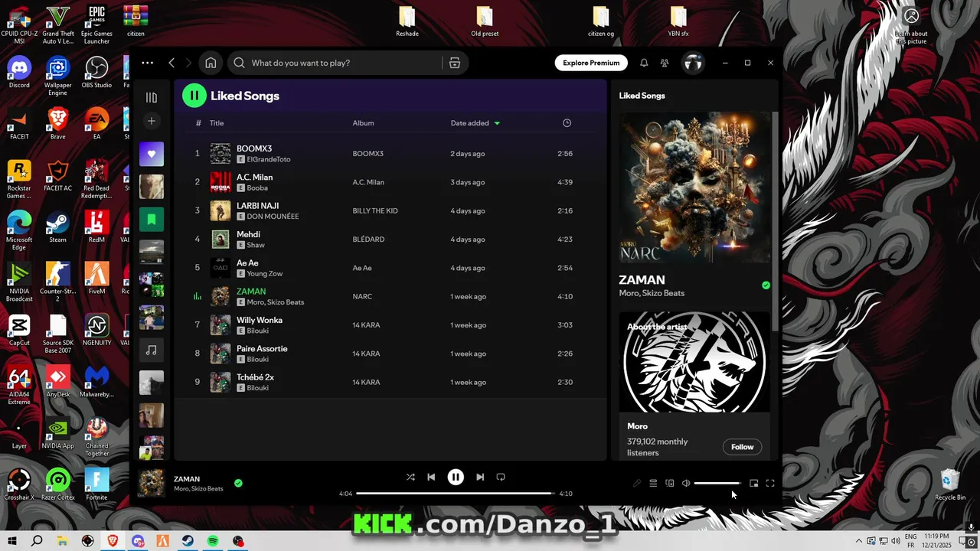
Task: Click the right panel scrollbar
Action: (775, 222)
